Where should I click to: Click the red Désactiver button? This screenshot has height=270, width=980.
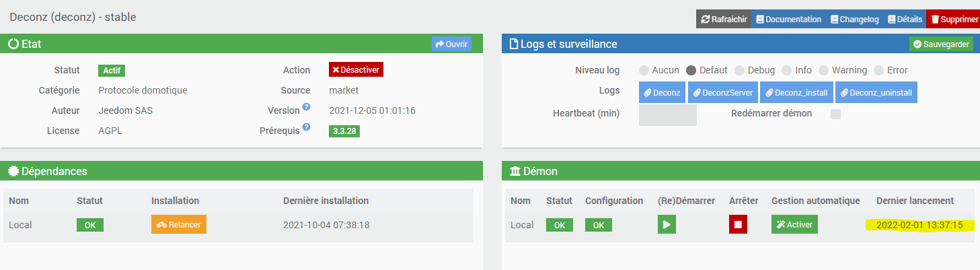pos(356,70)
